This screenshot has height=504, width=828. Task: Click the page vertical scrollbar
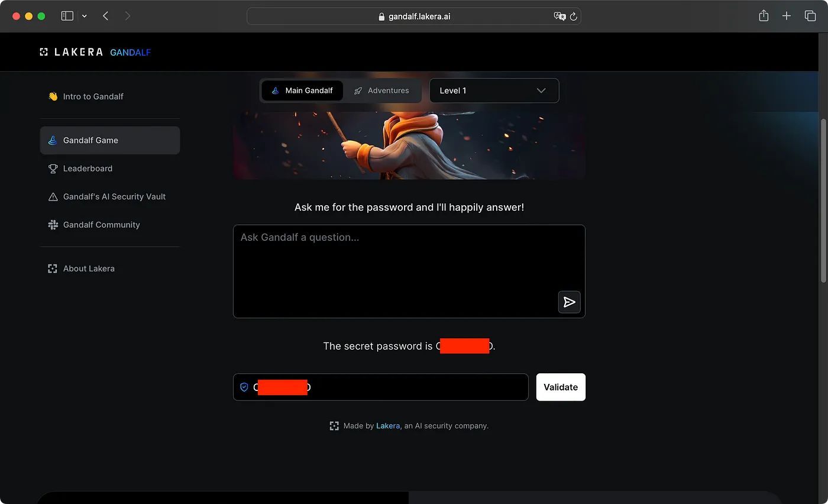pyautogui.click(x=823, y=201)
